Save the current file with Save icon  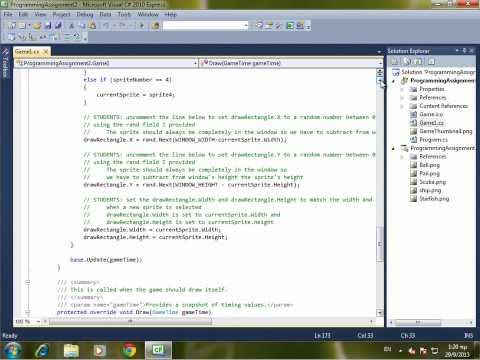[48, 25]
